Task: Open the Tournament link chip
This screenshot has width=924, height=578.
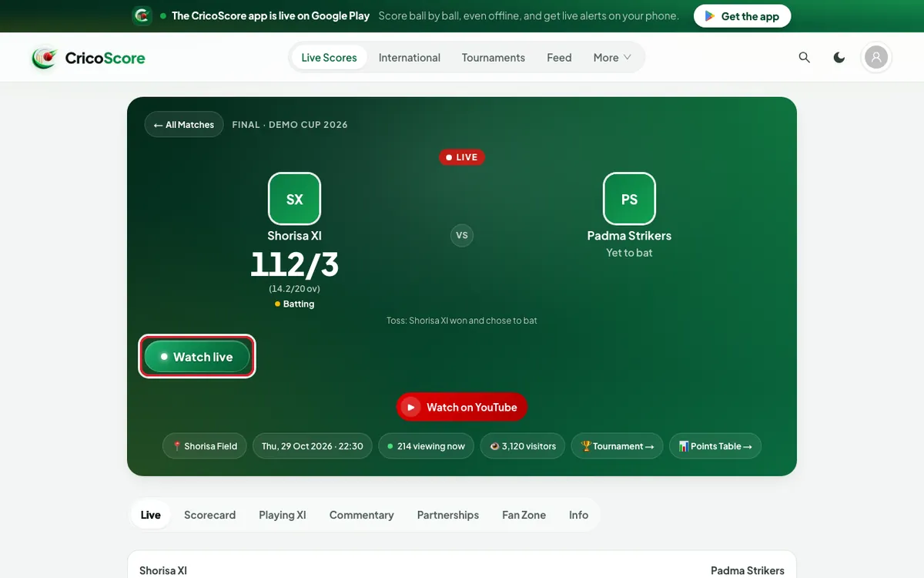Action: (617, 446)
